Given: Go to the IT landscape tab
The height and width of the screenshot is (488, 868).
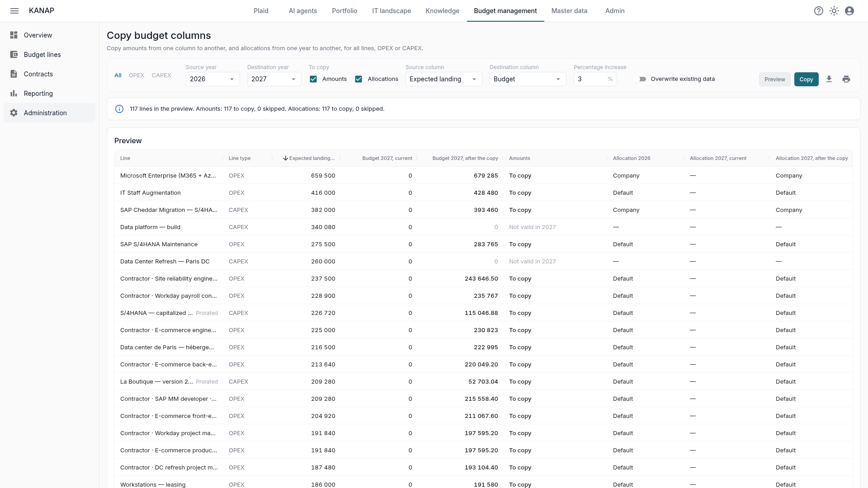Looking at the screenshot, I should [392, 11].
